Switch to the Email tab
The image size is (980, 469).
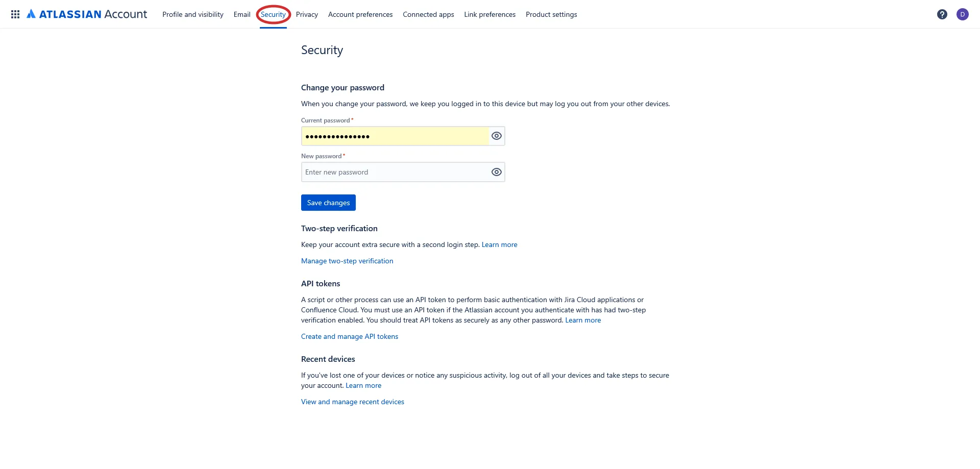coord(242,14)
